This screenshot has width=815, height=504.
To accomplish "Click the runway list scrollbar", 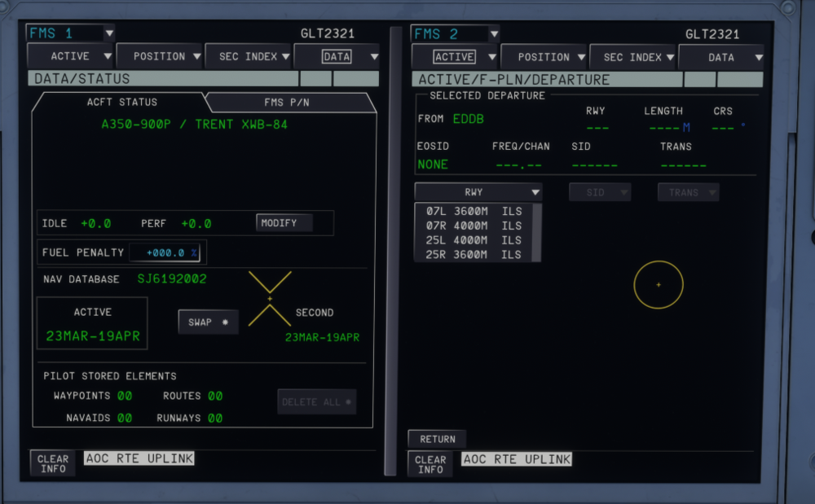I will [536, 232].
